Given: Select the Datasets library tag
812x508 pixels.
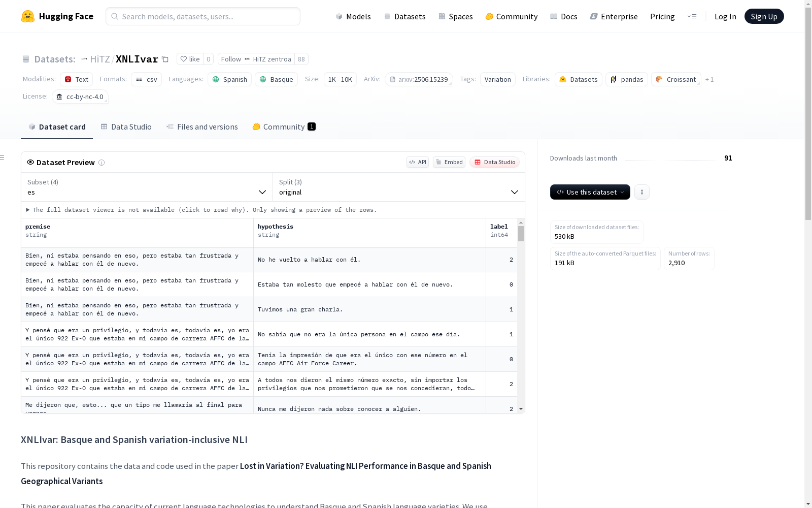Looking at the screenshot, I should (579, 79).
